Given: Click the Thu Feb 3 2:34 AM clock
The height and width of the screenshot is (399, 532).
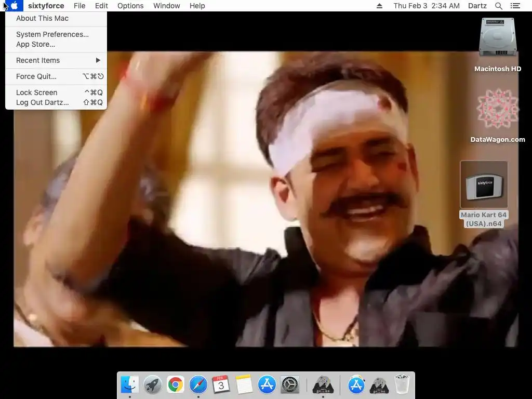Looking at the screenshot, I should pos(427,6).
